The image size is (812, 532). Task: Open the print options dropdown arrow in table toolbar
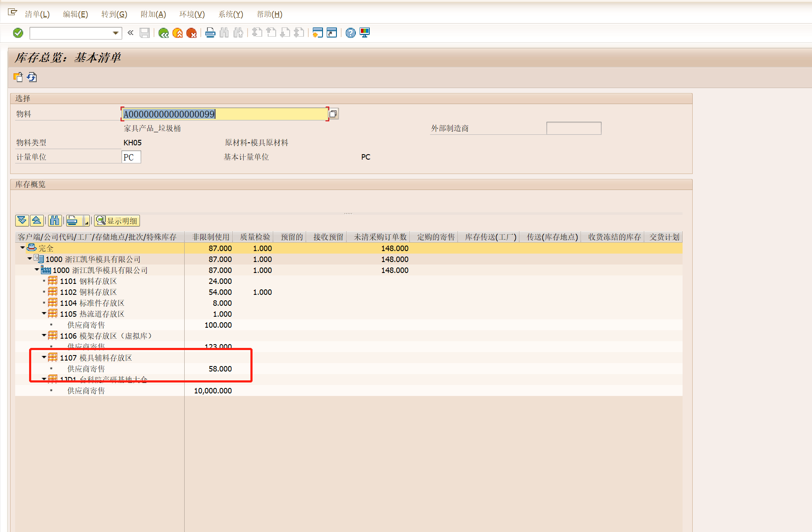click(x=86, y=221)
